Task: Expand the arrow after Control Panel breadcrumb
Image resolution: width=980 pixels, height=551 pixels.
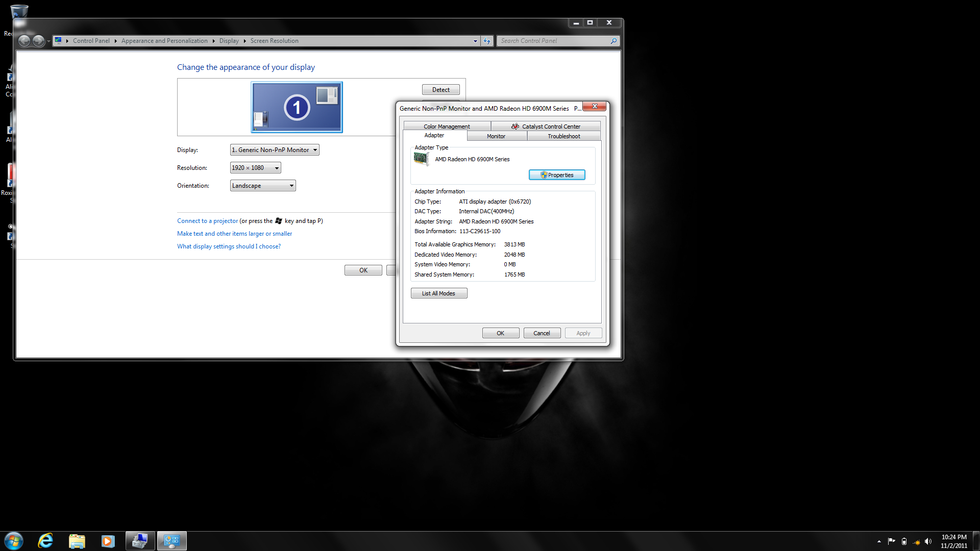Action: pyautogui.click(x=115, y=41)
